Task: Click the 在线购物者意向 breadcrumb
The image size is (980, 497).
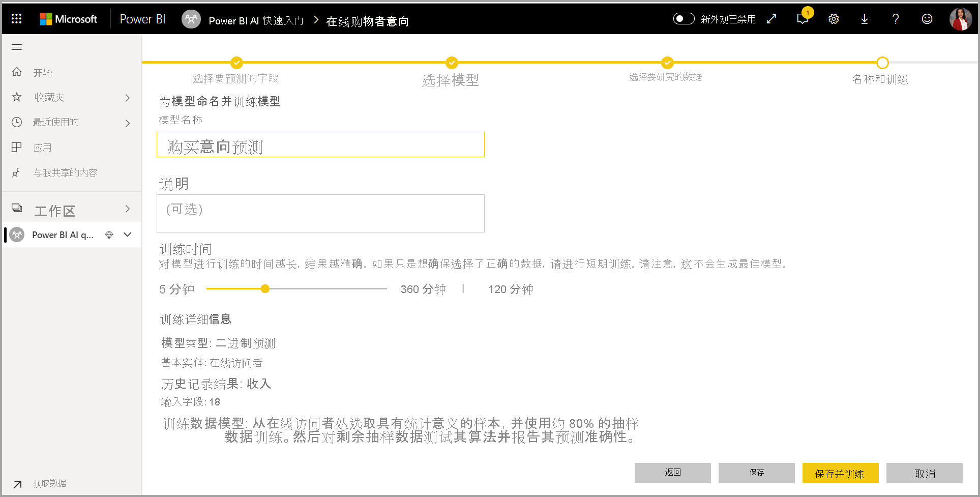Action: (x=367, y=21)
